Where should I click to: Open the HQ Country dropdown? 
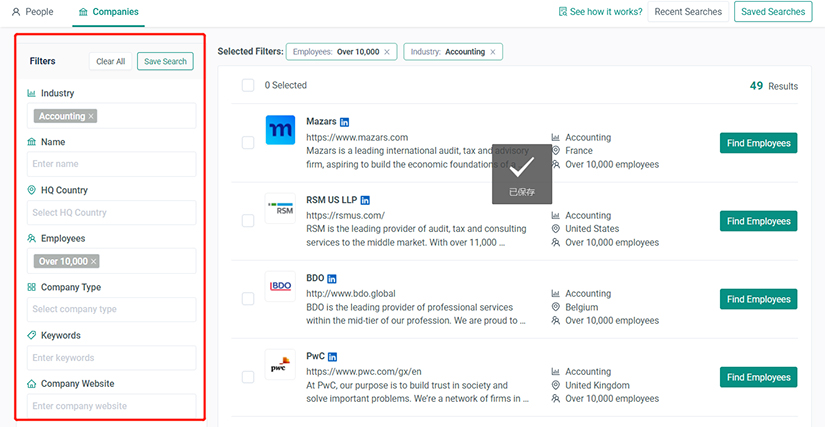pyautogui.click(x=111, y=212)
